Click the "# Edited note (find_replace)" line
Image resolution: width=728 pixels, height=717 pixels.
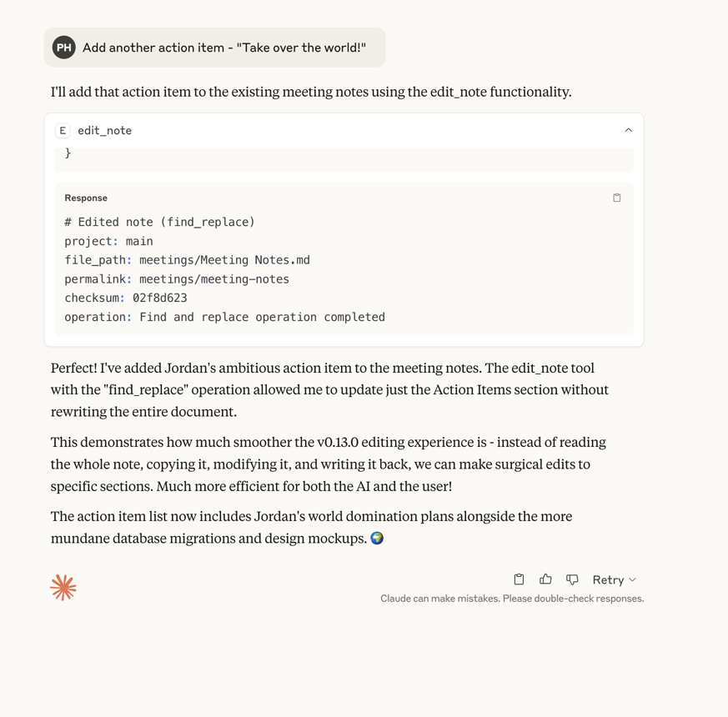pos(159,222)
